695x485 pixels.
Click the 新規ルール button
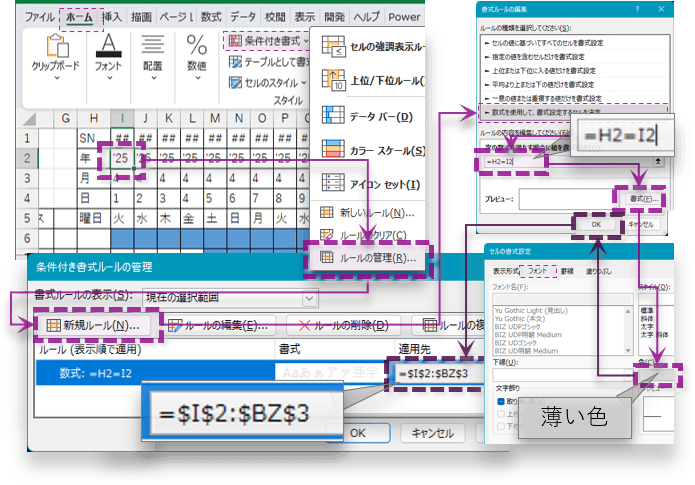[x=95, y=325]
